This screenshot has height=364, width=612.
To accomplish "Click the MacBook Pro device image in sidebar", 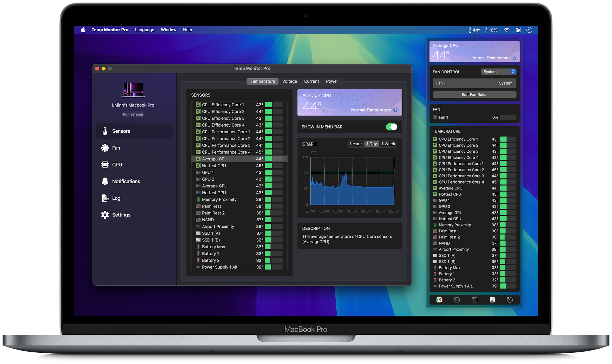I will tap(133, 90).
